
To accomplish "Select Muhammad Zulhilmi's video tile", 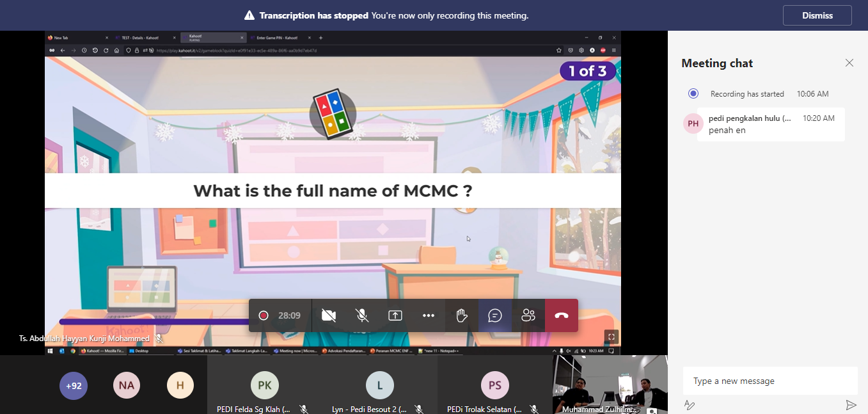I will 610,385.
